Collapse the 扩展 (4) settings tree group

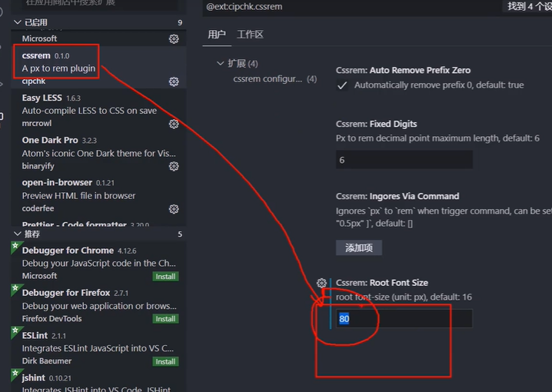coord(221,64)
